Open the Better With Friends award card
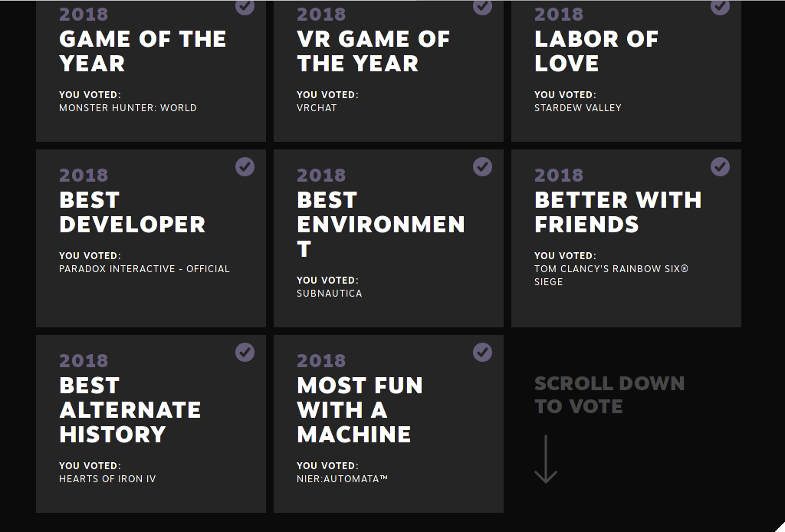 point(626,238)
